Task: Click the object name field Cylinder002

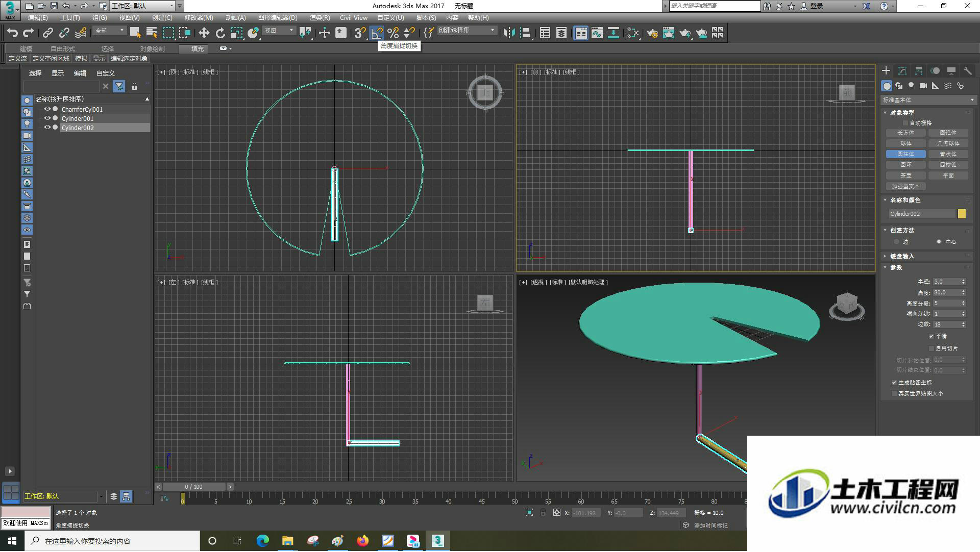Action: point(922,214)
